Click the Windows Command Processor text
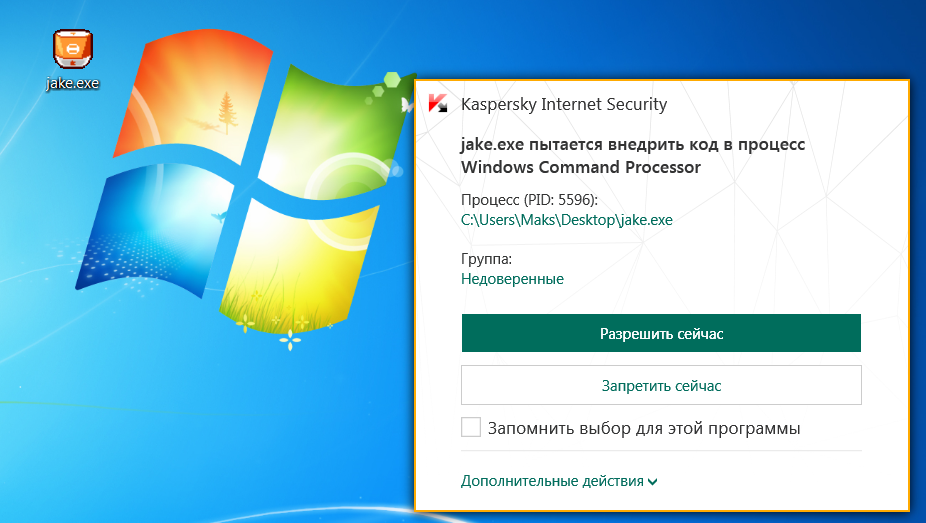926x523 pixels. (x=581, y=167)
